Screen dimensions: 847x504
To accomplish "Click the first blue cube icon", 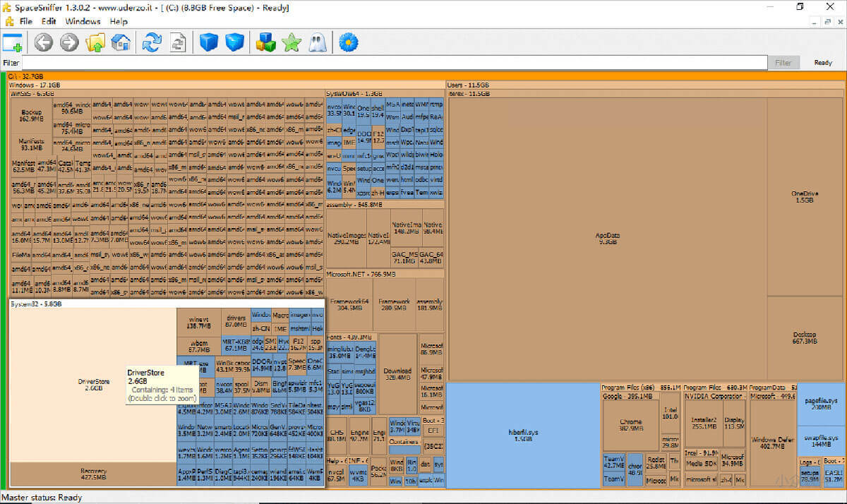I will coord(209,43).
